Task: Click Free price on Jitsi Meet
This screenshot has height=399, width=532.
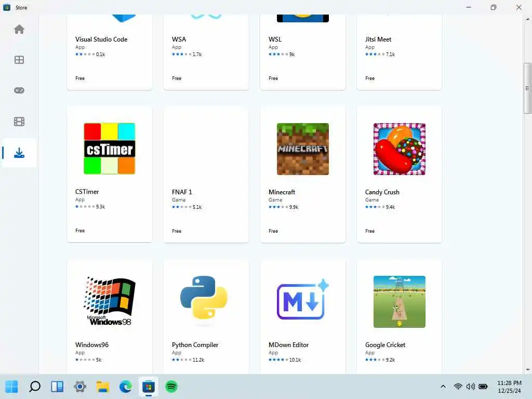Action: pos(370,78)
